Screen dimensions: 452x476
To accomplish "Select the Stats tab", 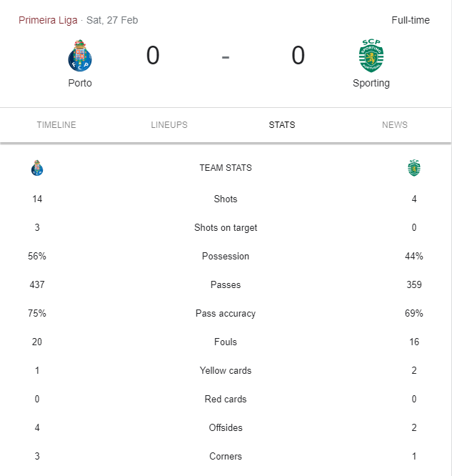I will [282, 125].
